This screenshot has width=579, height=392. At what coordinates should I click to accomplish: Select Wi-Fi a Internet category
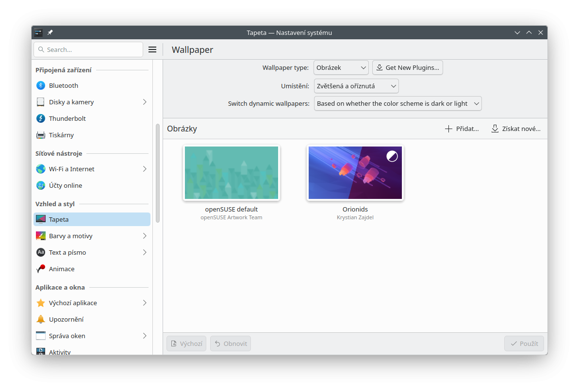72,169
